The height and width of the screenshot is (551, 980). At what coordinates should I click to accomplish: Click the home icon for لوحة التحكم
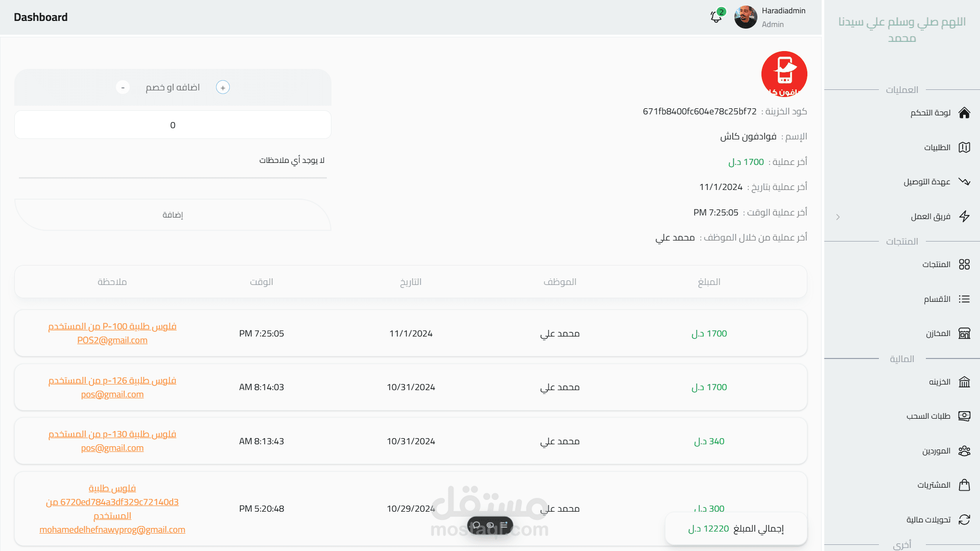[x=964, y=113]
